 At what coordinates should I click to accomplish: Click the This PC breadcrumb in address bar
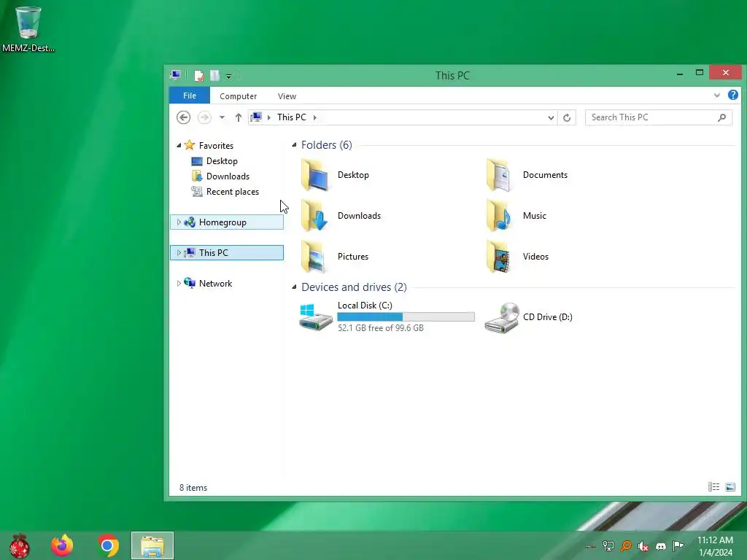pyautogui.click(x=292, y=117)
